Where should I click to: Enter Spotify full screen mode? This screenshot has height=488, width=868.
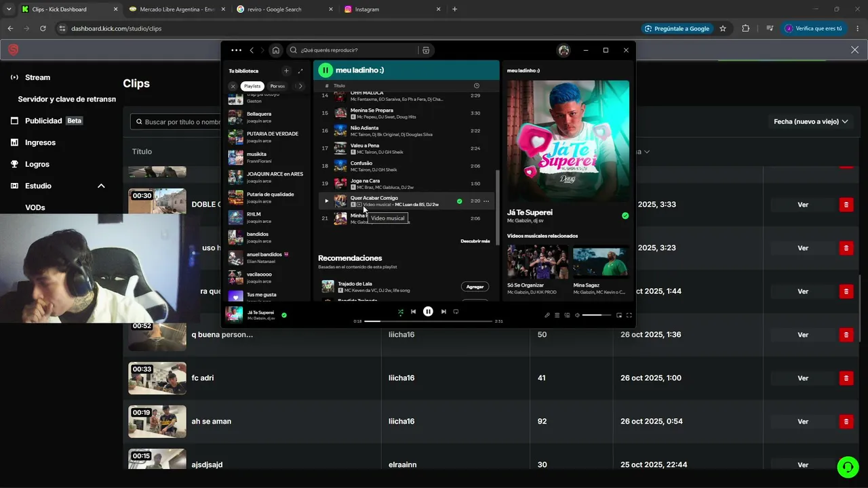[629, 315]
